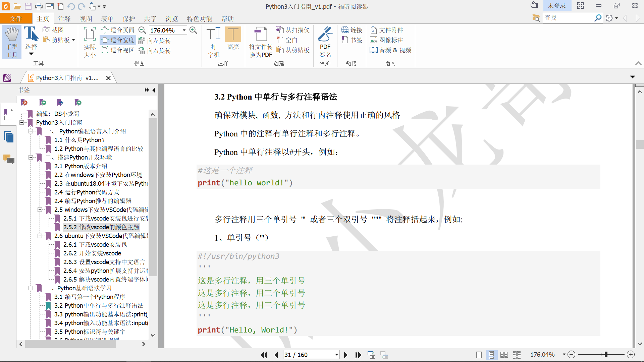
Task: Click the zoom slider handle in status bar
Action: 606,355
